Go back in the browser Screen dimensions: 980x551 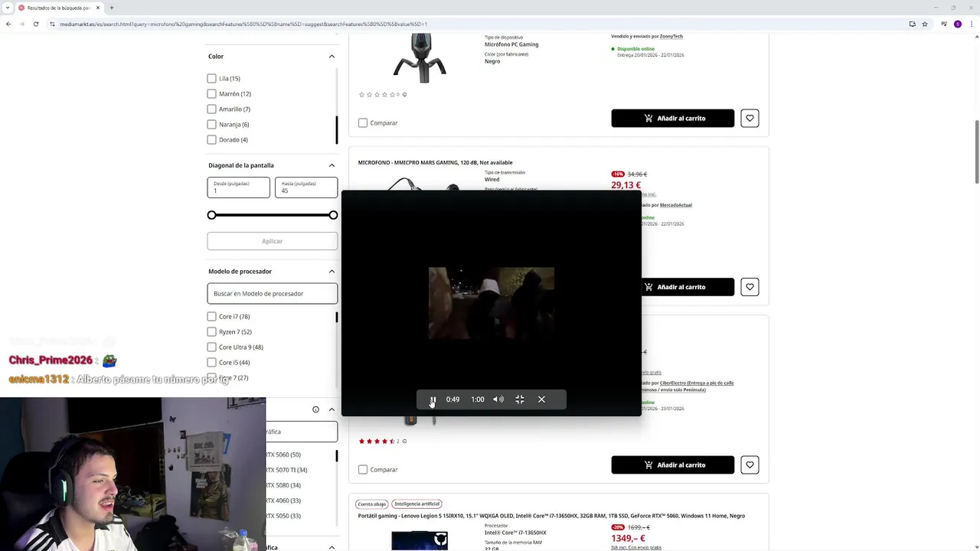pos(8,24)
